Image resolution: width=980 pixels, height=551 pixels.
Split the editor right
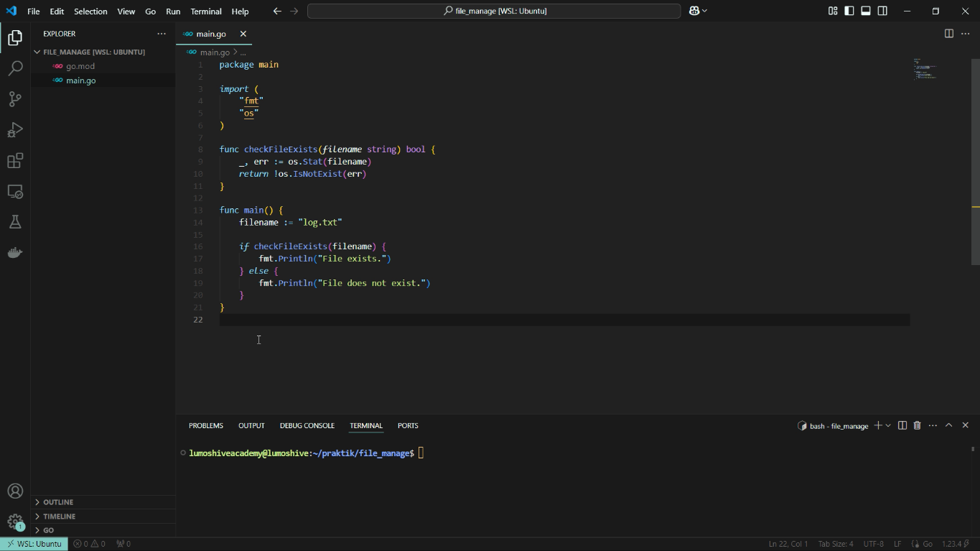pos(948,34)
